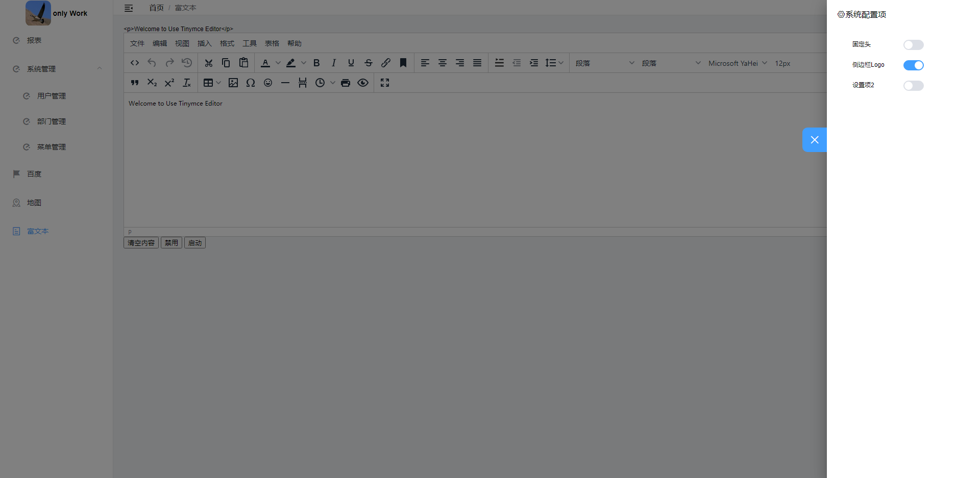Toggle underline formatting
This screenshot has height=478, width=980.
point(351,63)
